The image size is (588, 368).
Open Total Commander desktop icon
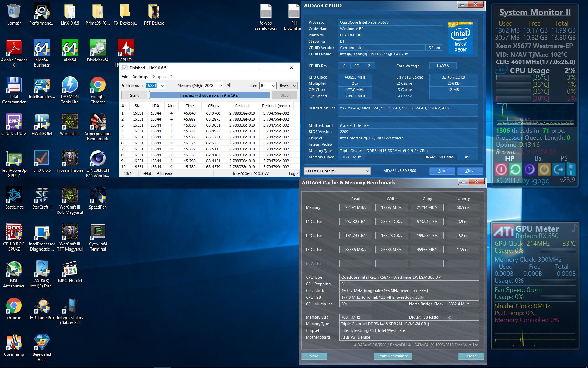point(14,90)
